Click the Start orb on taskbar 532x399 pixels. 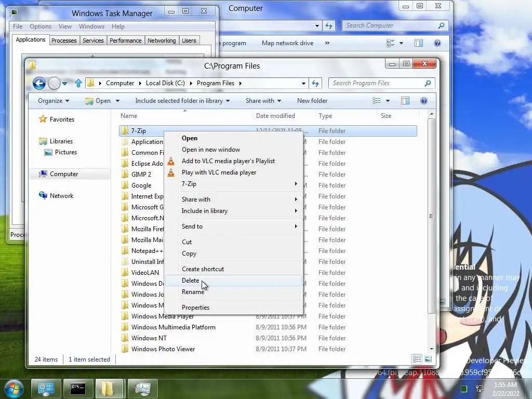point(14,388)
